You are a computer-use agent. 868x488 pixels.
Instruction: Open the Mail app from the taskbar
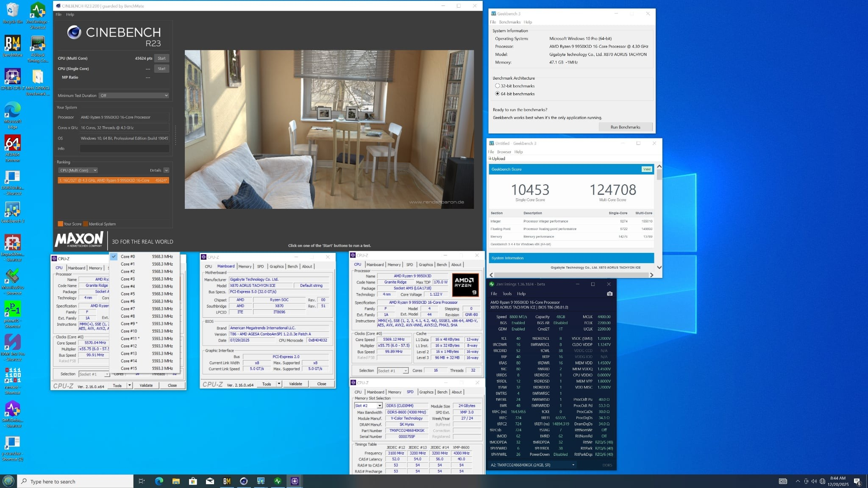click(210, 481)
